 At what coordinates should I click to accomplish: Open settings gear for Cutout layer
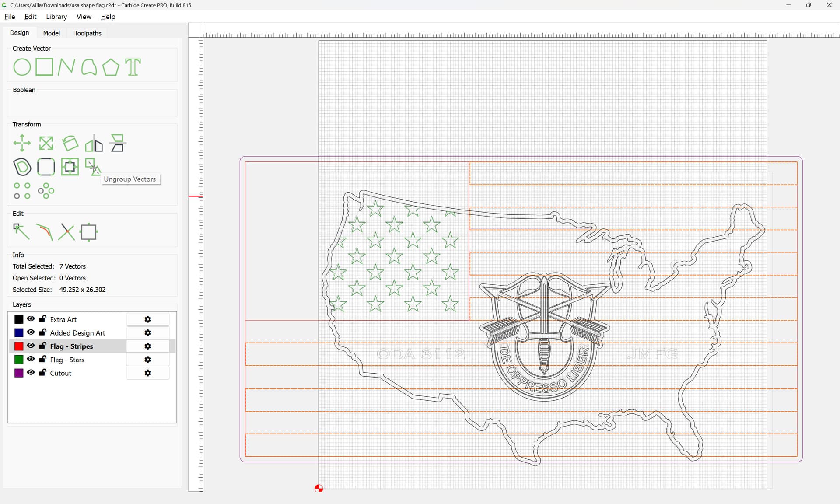148,373
